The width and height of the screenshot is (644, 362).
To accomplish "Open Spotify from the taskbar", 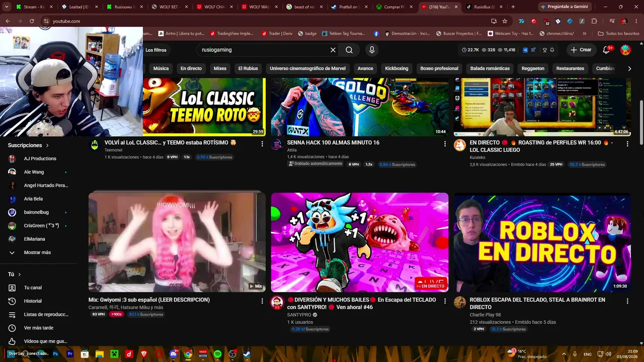I will click(218, 354).
